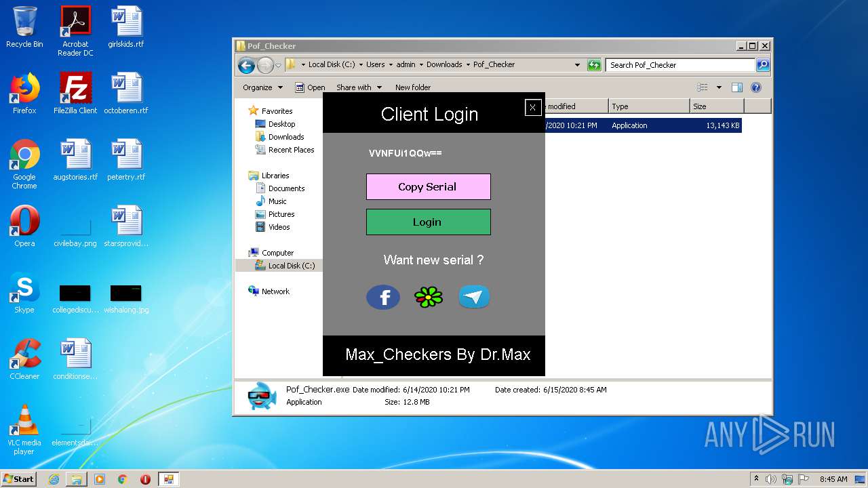868x488 pixels.
Task: Open the Share with dropdown
Action: coord(359,87)
